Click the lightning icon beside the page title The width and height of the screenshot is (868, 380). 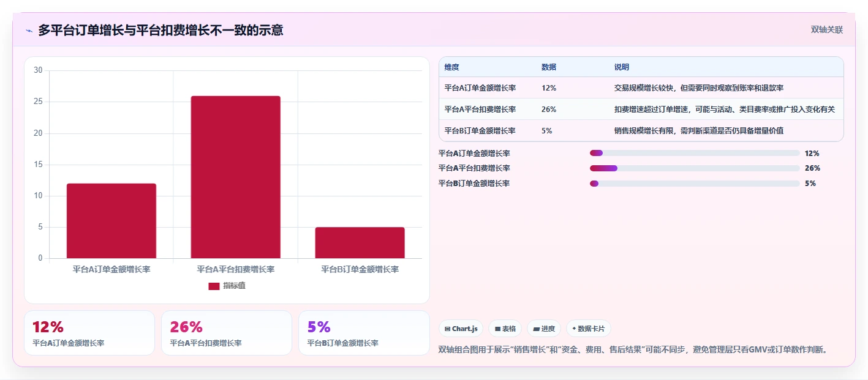click(29, 31)
